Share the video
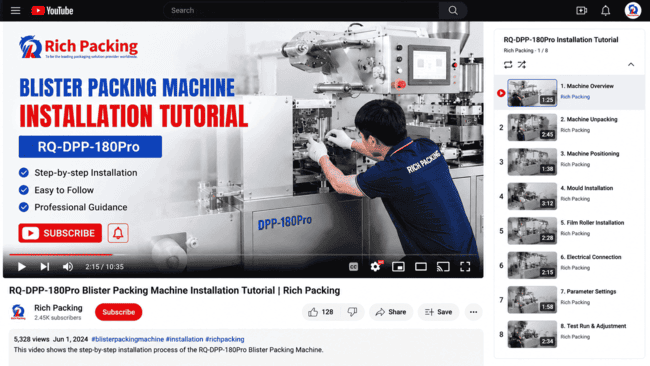Viewport: 650px width, 366px height. pos(391,312)
